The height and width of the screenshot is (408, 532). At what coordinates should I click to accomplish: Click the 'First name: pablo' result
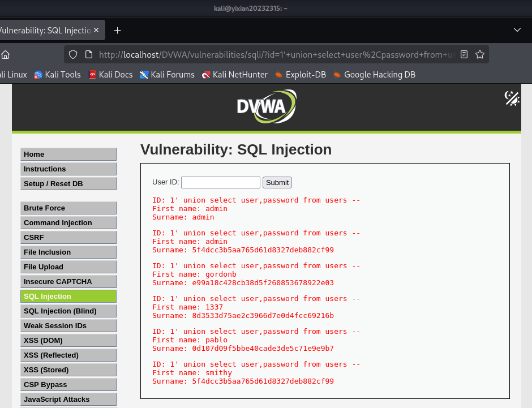pos(190,340)
